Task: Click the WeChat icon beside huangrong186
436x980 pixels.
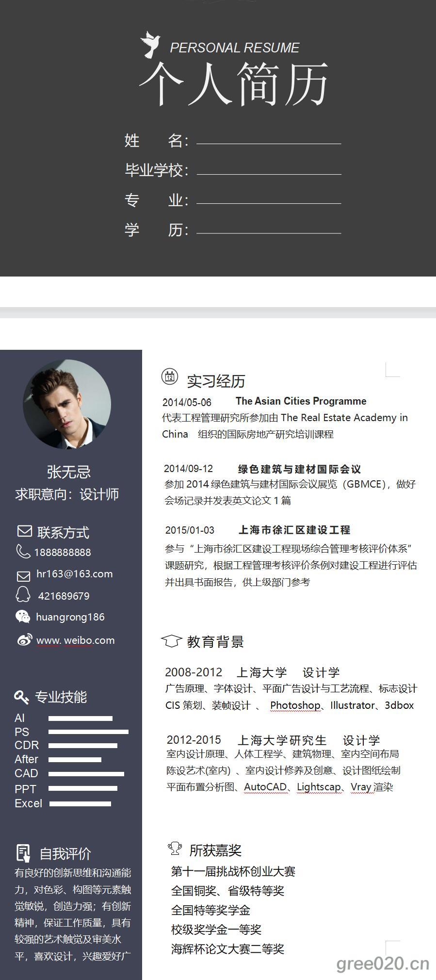Action: (23, 617)
